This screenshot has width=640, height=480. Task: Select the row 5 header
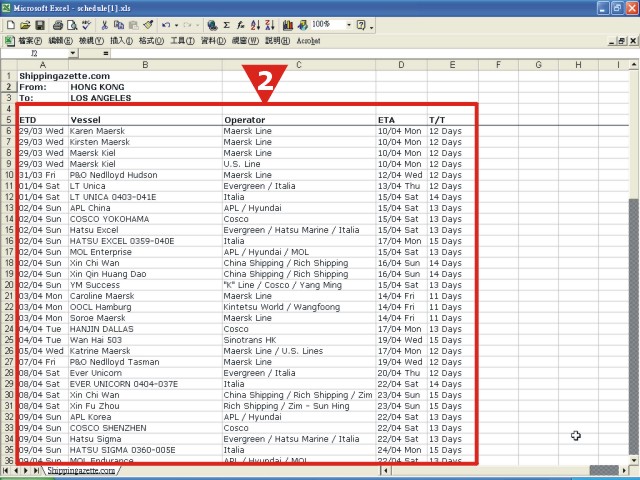pyautogui.click(x=9, y=120)
